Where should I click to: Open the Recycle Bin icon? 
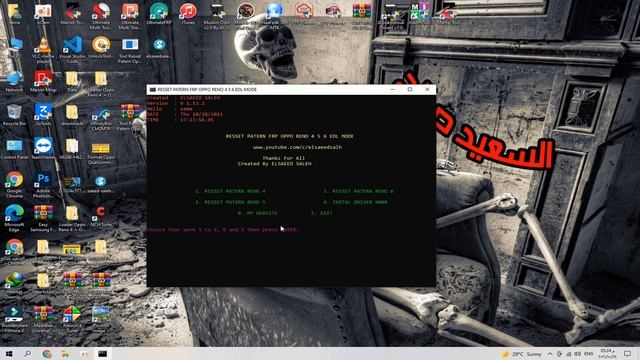[x=14, y=115]
